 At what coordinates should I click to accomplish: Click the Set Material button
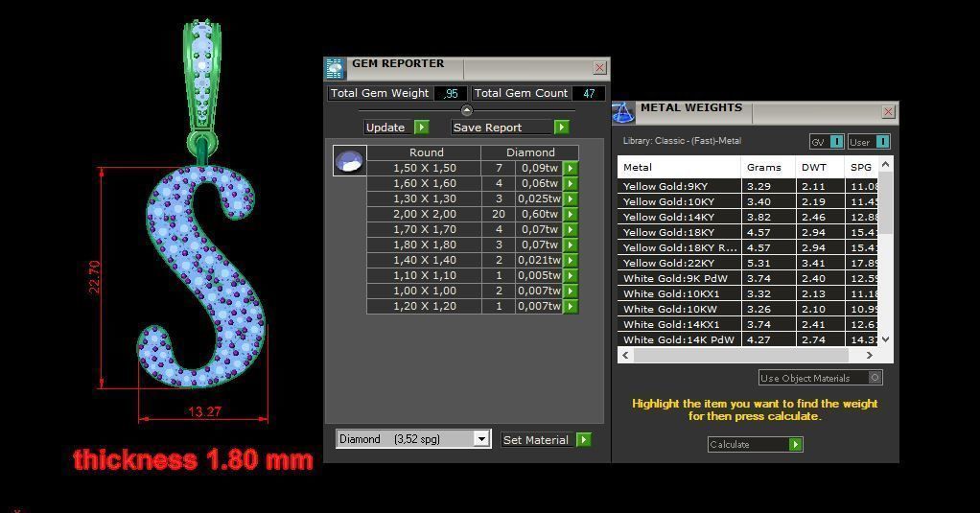tap(538, 440)
